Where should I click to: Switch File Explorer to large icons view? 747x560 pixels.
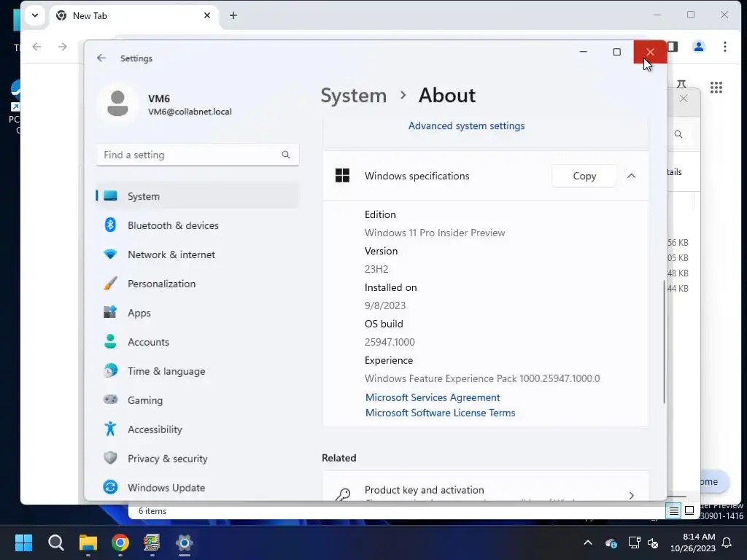(689, 511)
